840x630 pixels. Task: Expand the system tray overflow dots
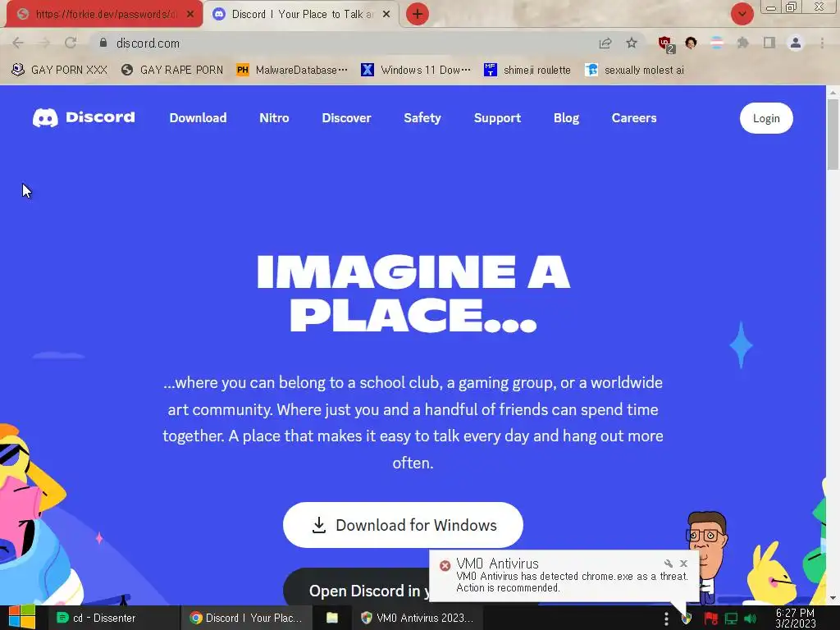coord(666,619)
